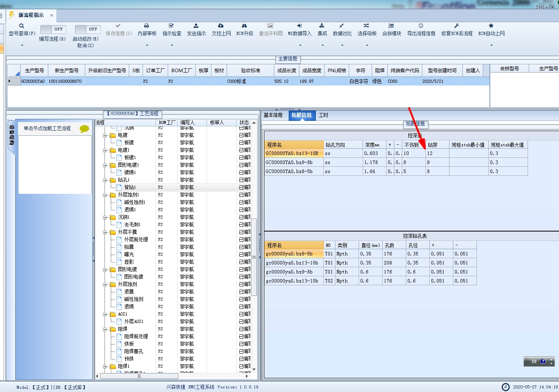Click the 内部审核 printer icon
This screenshot has width=559, height=392.
[147, 26]
